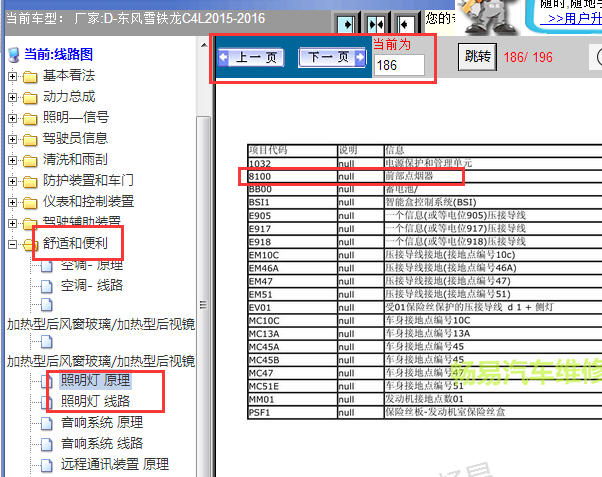Click the 照明—信号 folder icon
This screenshot has width=602, height=477.
[x=30, y=119]
